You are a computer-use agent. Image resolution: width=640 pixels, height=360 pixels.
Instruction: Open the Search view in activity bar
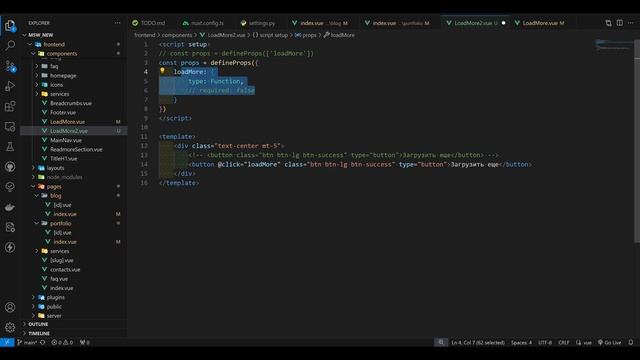pos(10,45)
